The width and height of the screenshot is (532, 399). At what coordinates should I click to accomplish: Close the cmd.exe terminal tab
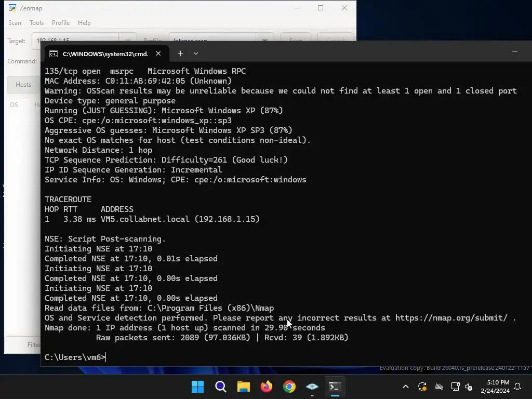click(158, 54)
